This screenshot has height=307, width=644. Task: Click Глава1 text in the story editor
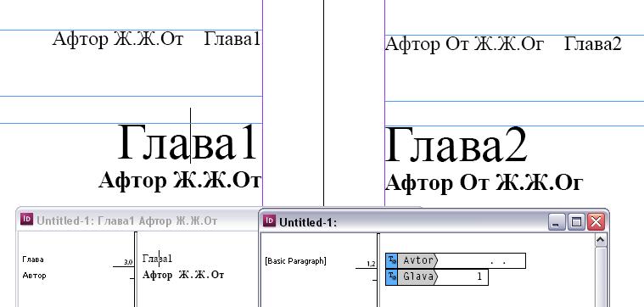[157, 259]
